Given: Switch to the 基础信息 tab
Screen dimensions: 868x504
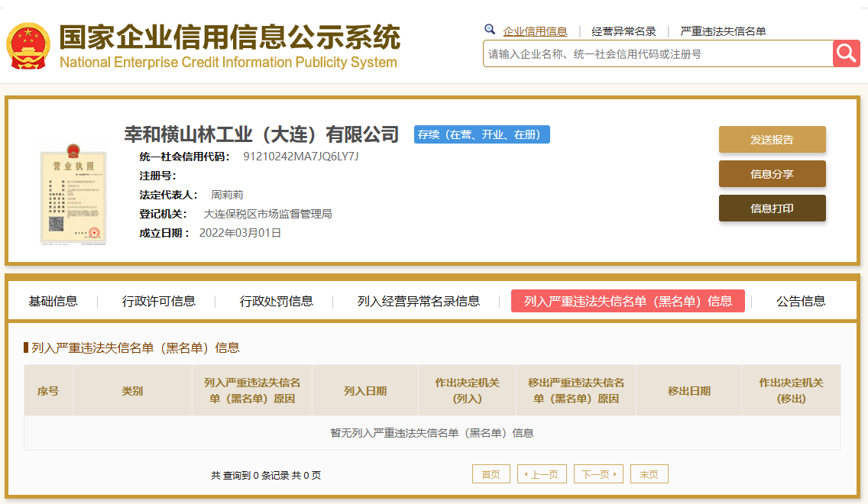Looking at the screenshot, I should (x=53, y=301).
